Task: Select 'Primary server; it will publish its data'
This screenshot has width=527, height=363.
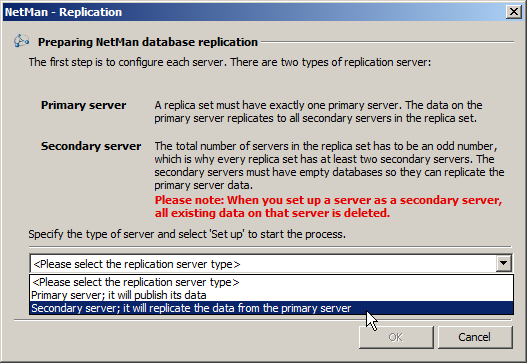Action: tap(271, 295)
